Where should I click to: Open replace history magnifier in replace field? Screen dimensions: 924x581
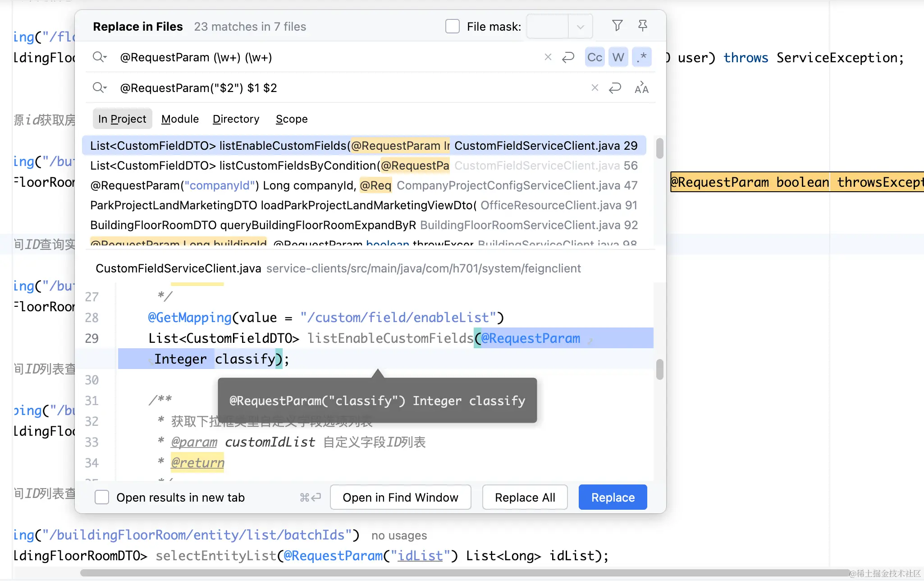(99, 88)
